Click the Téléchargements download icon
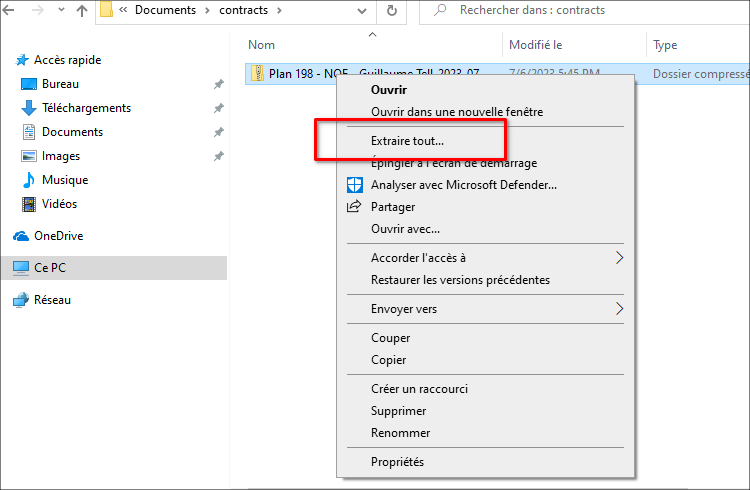 (29, 108)
